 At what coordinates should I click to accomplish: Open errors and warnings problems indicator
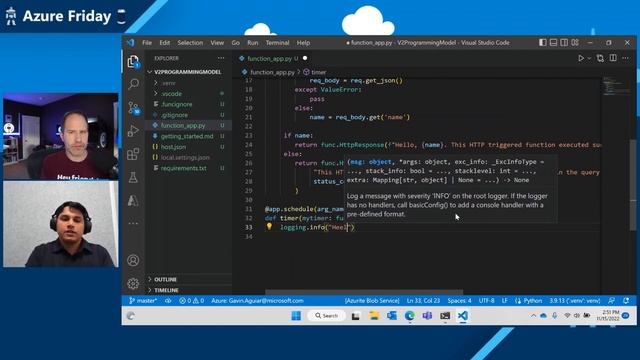(x=191, y=301)
